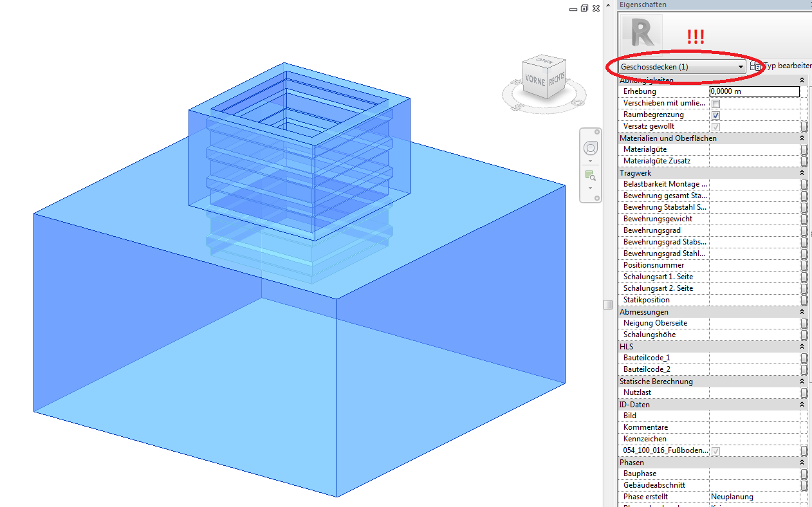Collapse the Tragwerk section
Screen dimensions: 812x507
point(802,172)
